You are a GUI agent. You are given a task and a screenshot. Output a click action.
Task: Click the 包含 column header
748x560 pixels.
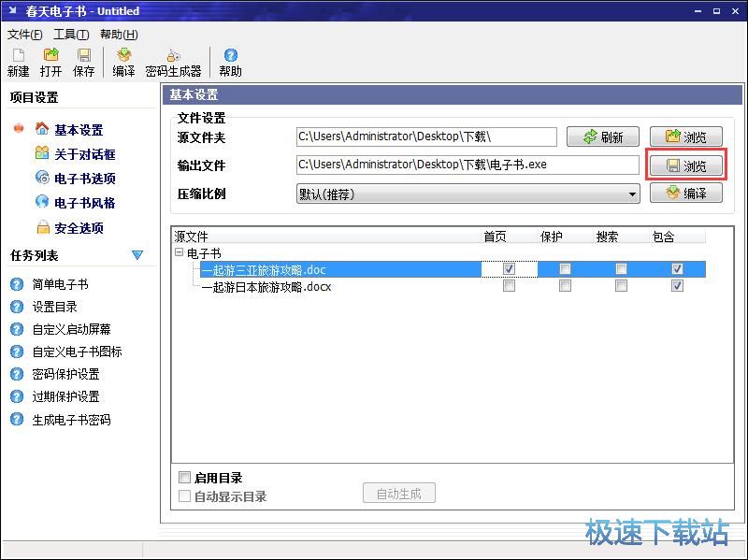[x=677, y=237]
